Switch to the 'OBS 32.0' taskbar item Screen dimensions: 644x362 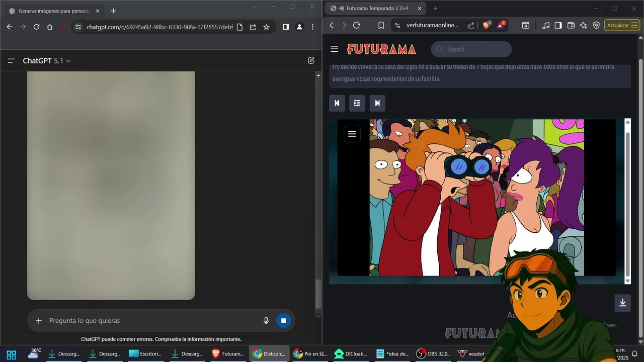434,354
